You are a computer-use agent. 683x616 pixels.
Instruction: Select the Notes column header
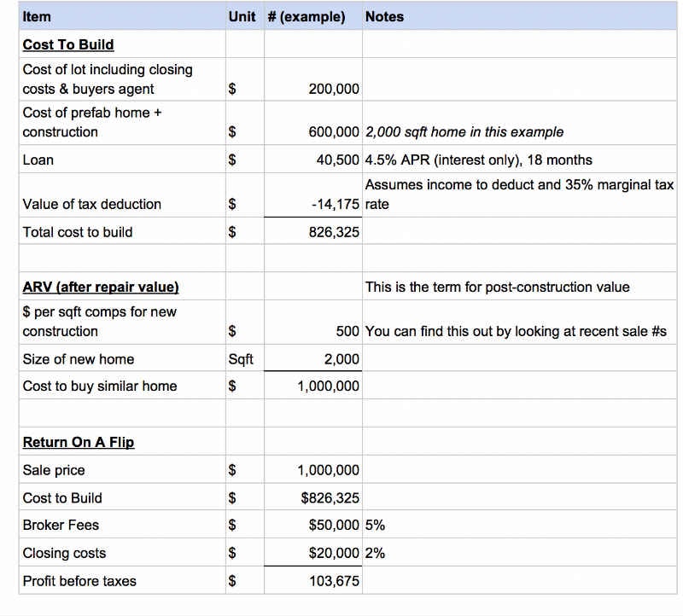(519, 16)
